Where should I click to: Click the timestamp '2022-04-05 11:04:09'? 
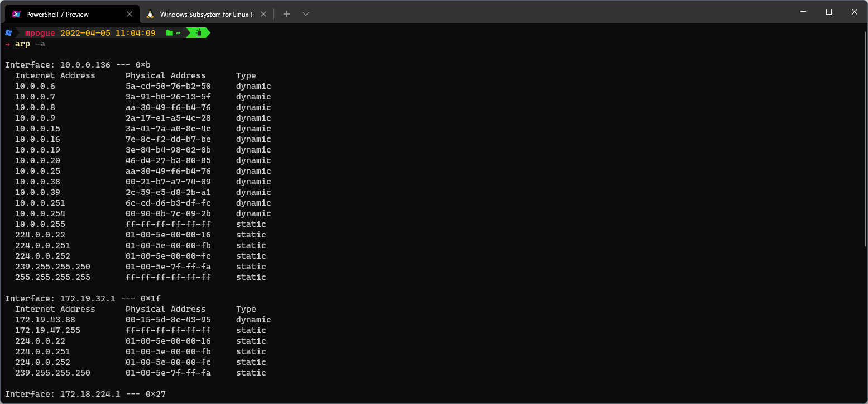pos(108,33)
